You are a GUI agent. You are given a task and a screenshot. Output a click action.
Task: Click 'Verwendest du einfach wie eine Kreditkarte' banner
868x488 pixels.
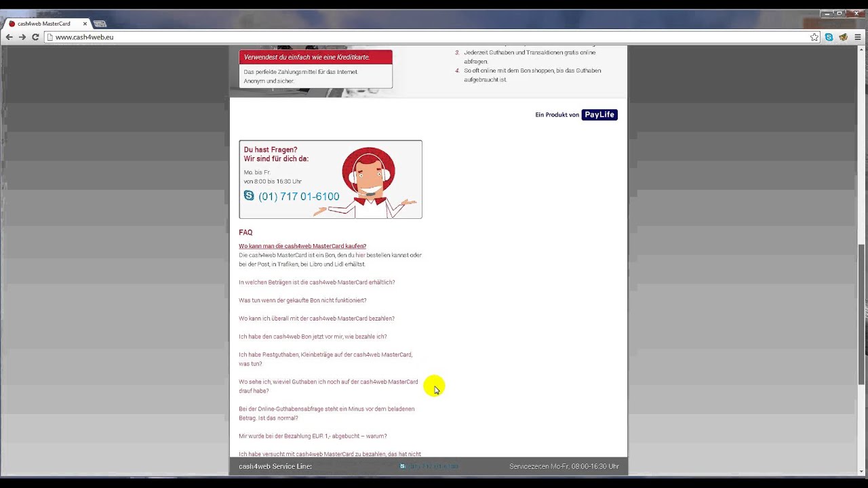point(315,57)
